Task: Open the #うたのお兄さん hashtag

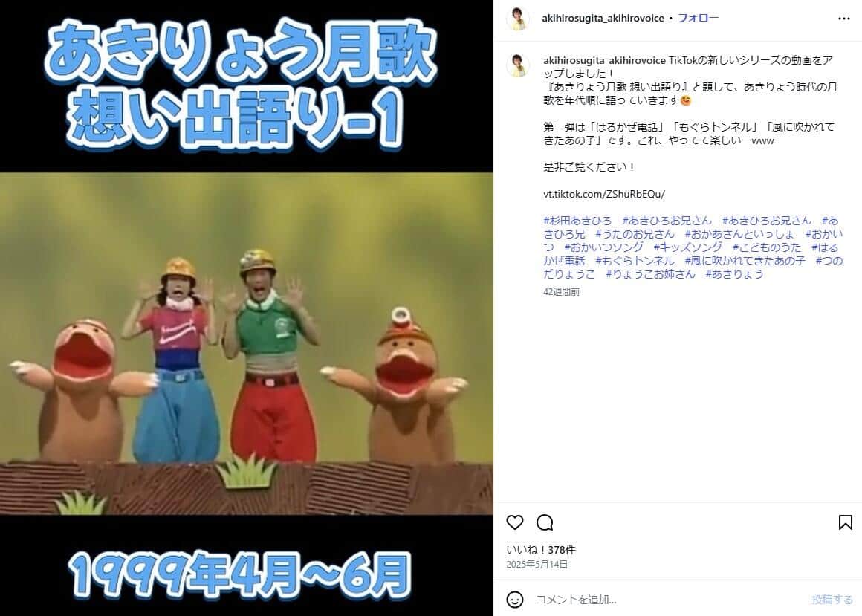Action: click(635, 233)
